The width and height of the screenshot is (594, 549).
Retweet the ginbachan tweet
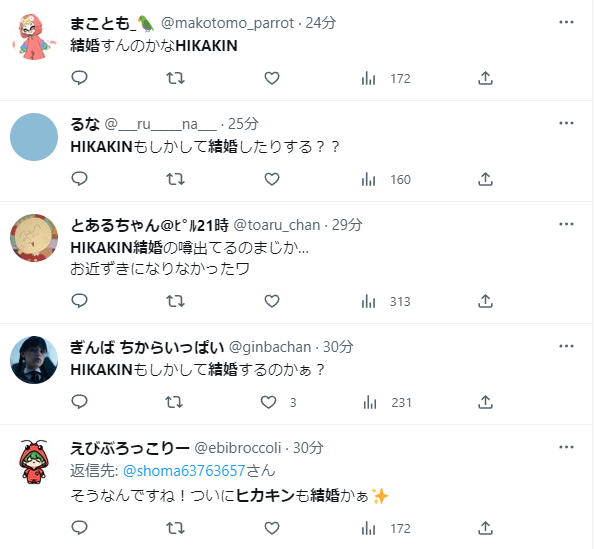pos(174,402)
